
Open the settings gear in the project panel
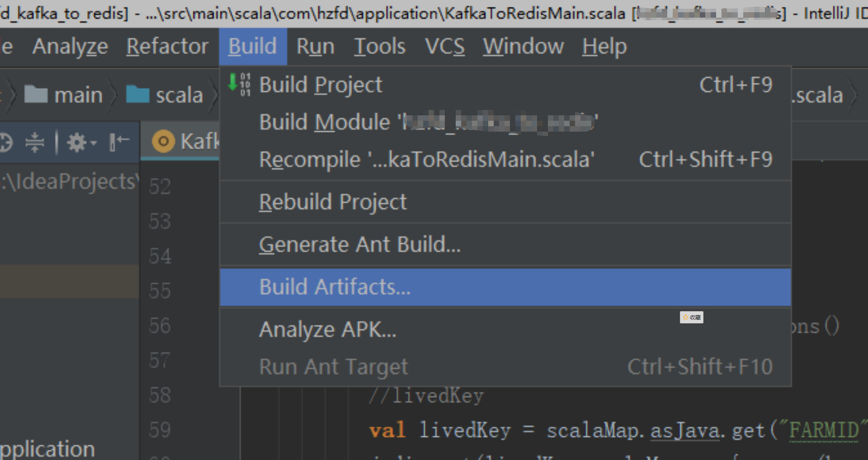76,142
